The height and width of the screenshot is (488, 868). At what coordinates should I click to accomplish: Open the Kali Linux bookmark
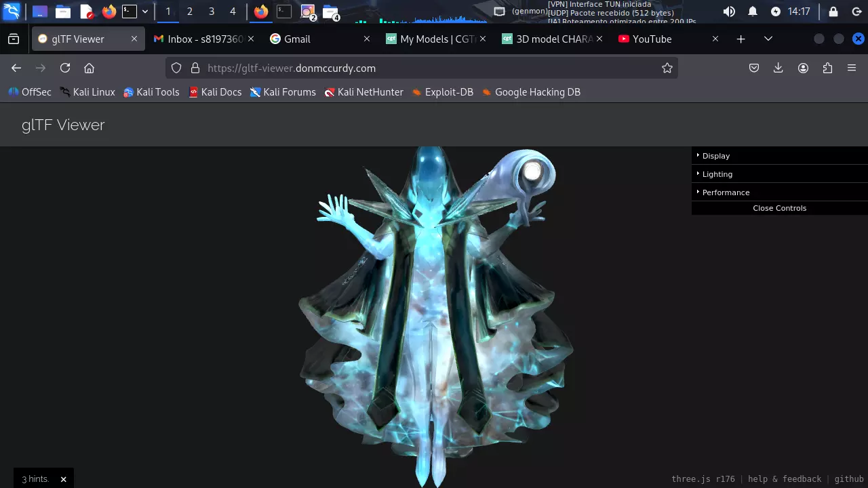click(87, 92)
